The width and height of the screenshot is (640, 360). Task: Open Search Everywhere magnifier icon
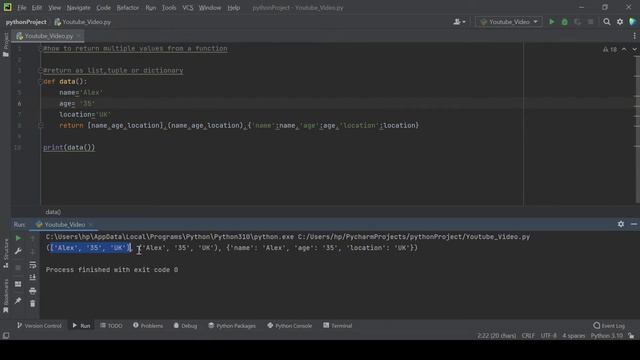(x=607, y=22)
